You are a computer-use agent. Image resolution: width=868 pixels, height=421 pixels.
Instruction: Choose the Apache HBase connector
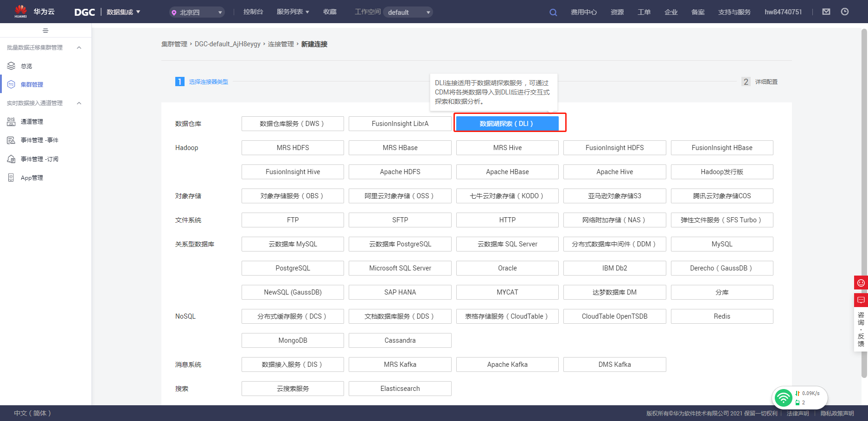point(507,172)
